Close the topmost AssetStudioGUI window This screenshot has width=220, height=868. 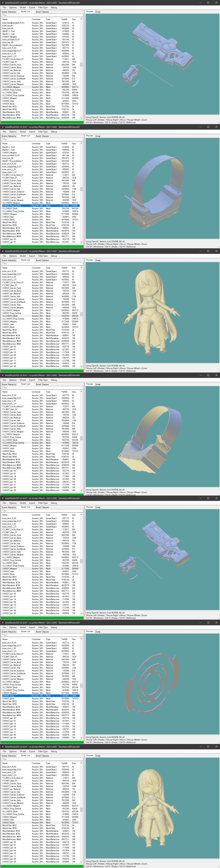point(216,3)
